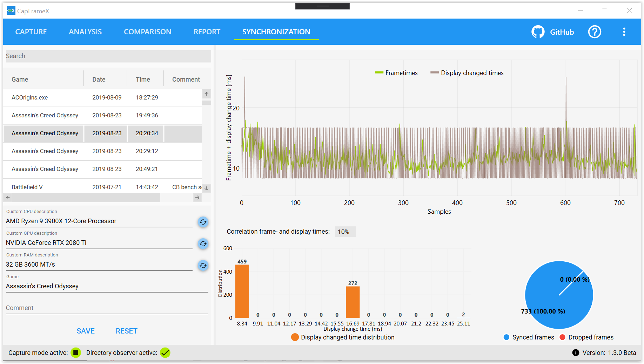Refresh the custom GPU description
Viewport: 644px width, 364px height.
(203, 244)
